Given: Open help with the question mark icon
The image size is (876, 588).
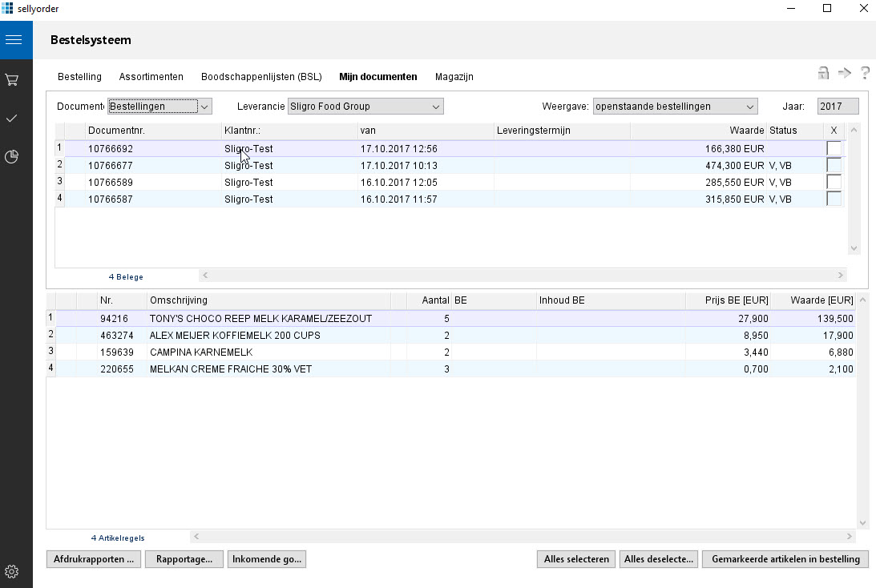Looking at the screenshot, I should click(x=865, y=74).
